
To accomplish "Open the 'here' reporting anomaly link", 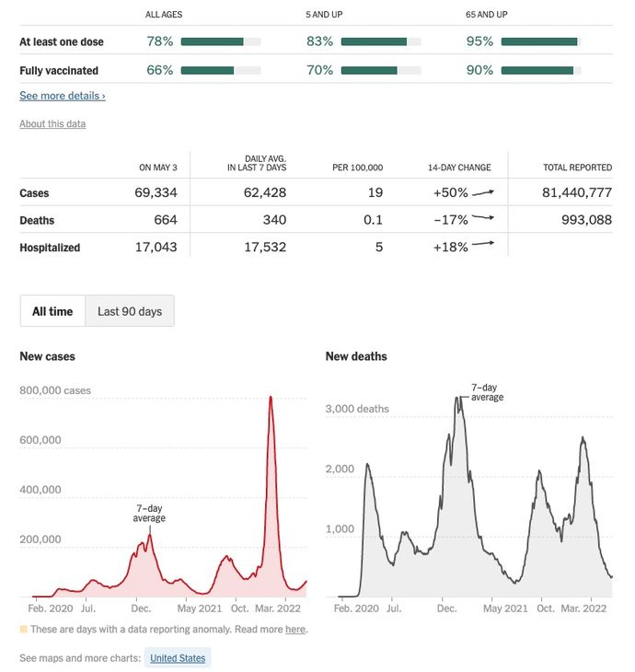I will [x=295, y=630].
